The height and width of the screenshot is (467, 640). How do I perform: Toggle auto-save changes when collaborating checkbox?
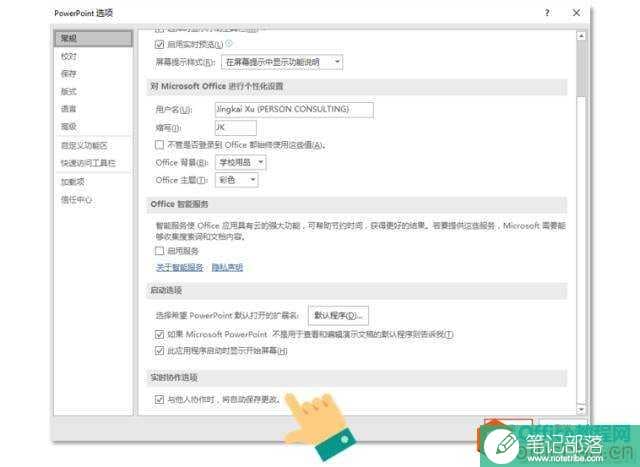pos(160,400)
